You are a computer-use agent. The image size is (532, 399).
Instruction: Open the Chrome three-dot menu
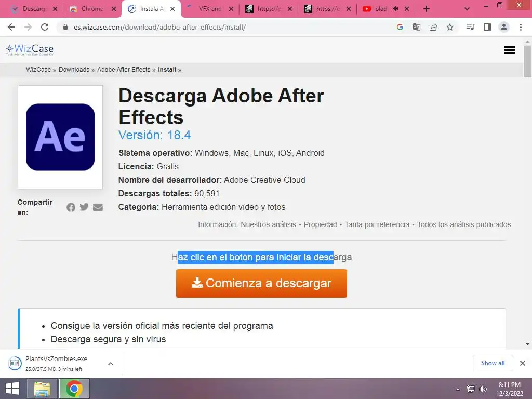pyautogui.click(x=521, y=27)
